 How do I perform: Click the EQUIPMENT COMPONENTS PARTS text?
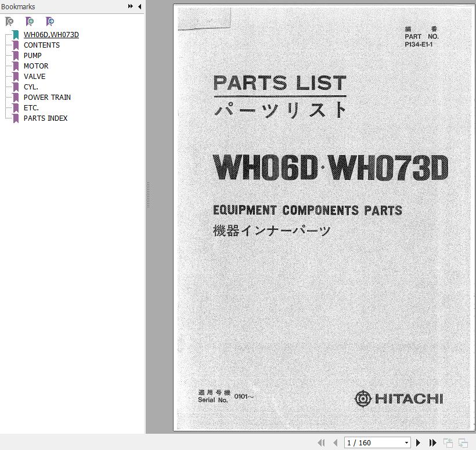308,210
